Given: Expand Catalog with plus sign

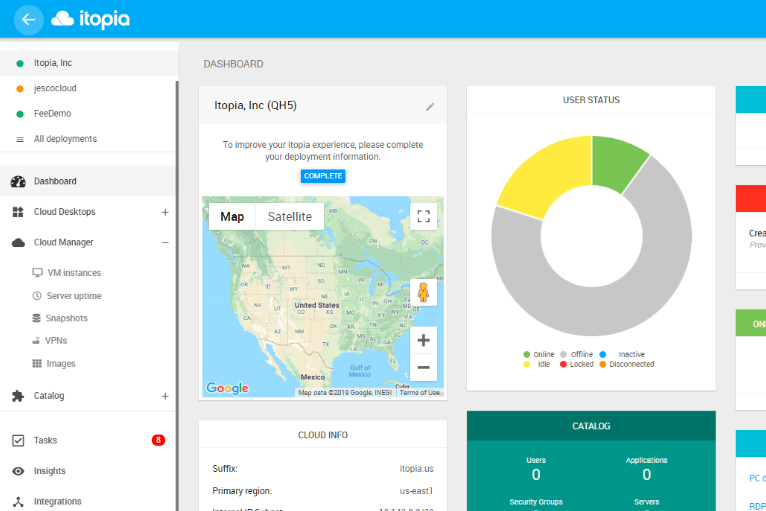Looking at the screenshot, I should click(165, 396).
